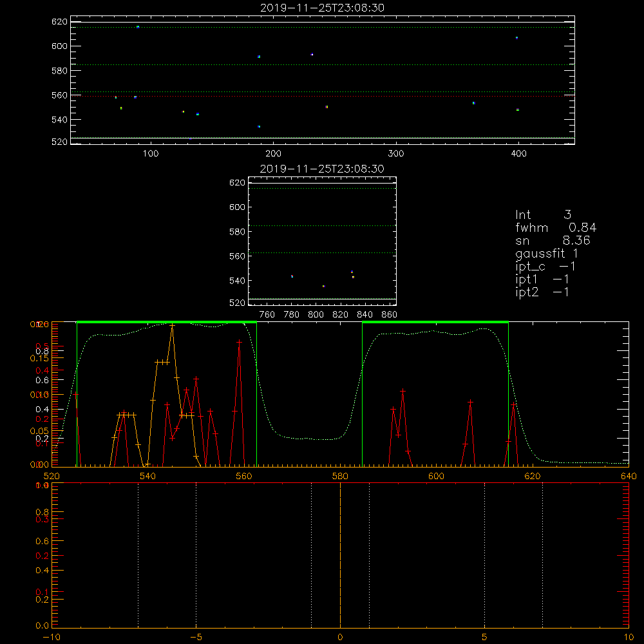The height and width of the screenshot is (644, 644).
Task: Click x-axis label 860 on middle plot
Action: coord(390,315)
